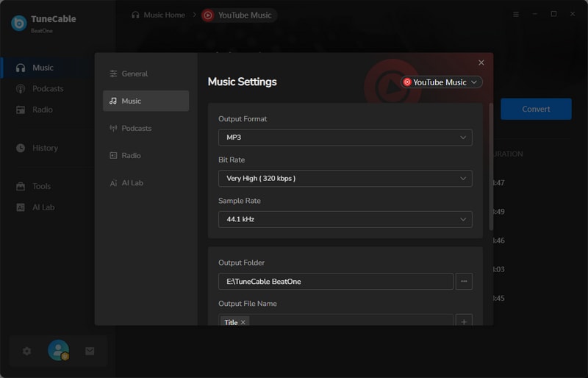Click the Output Folder path field
The width and height of the screenshot is (588, 378).
[x=336, y=281]
